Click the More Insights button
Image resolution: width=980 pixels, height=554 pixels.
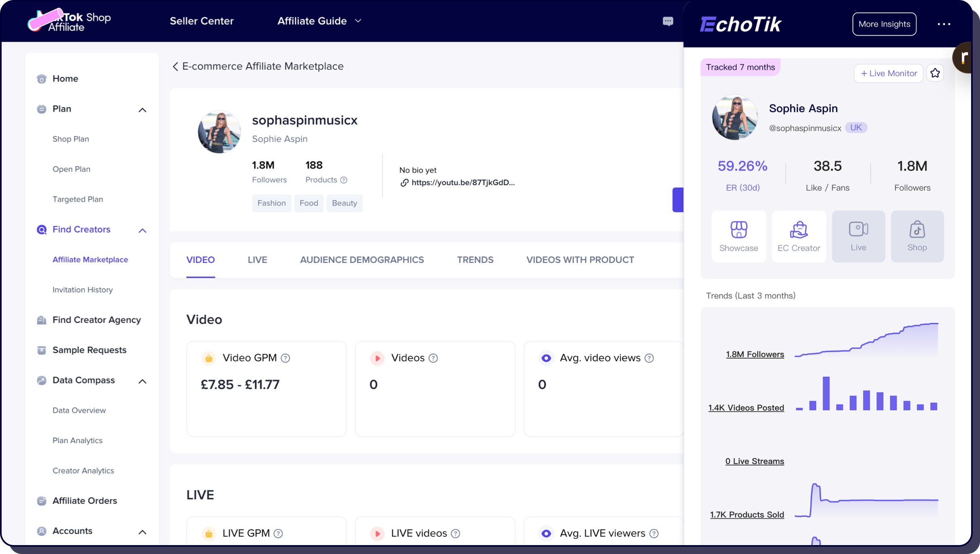884,24
